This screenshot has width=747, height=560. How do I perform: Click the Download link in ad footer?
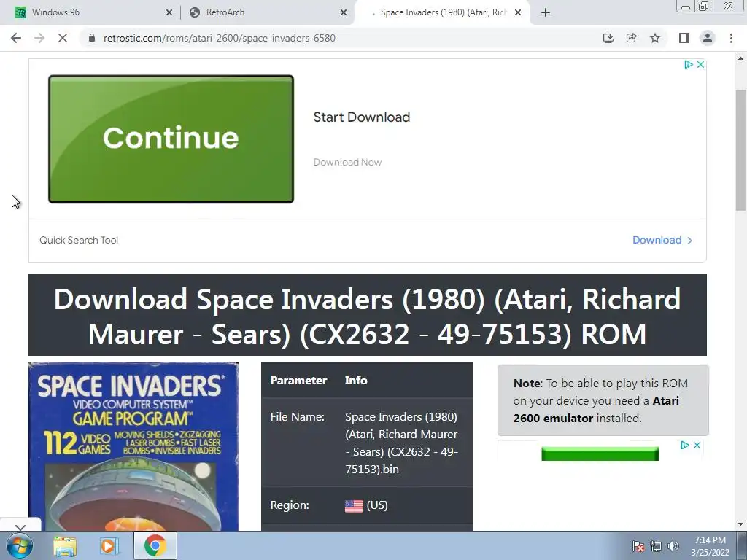point(662,240)
